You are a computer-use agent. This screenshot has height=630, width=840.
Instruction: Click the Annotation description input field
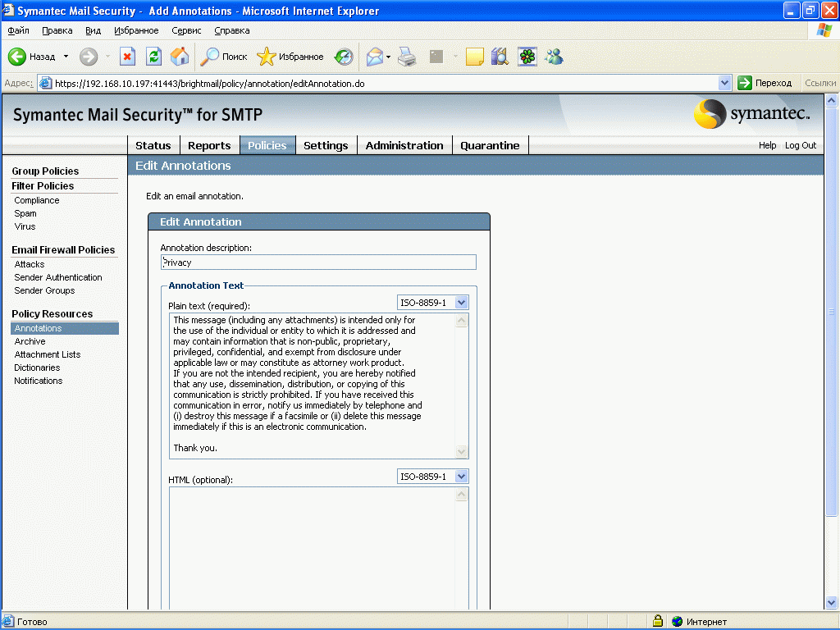pyautogui.click(x=318, y=262)
